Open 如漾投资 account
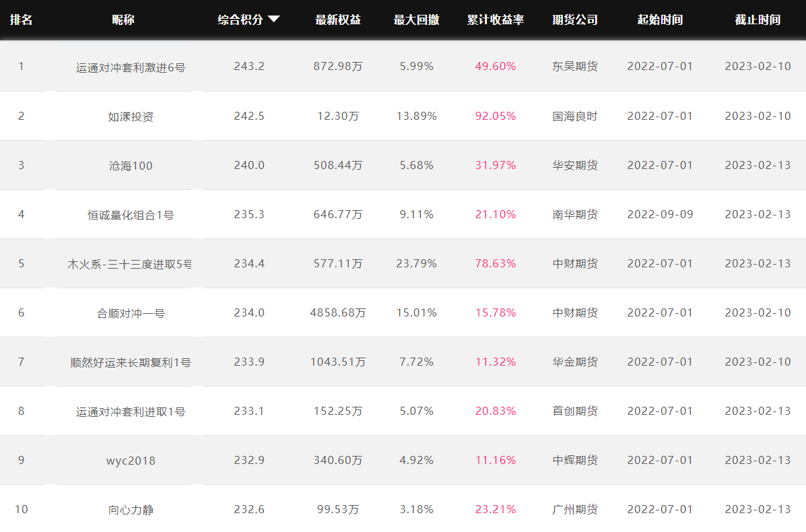This screenshot has width=806, height=532. point(131,117)
